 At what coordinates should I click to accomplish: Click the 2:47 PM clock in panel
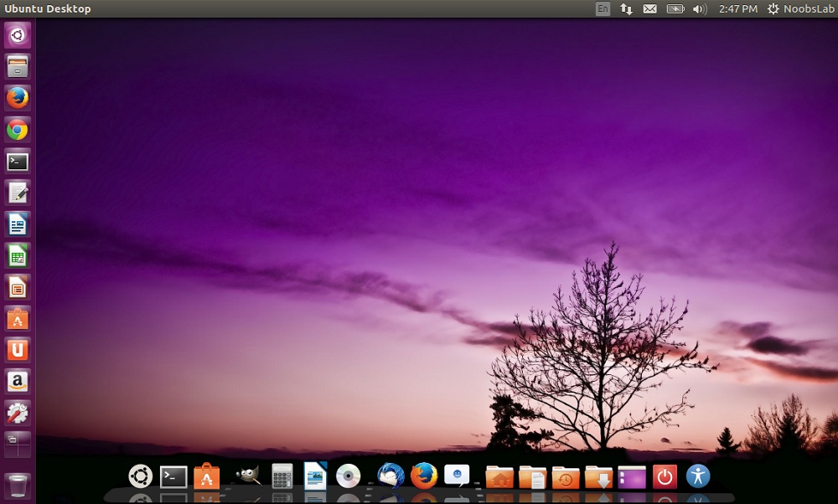click(x=737, y=9)
